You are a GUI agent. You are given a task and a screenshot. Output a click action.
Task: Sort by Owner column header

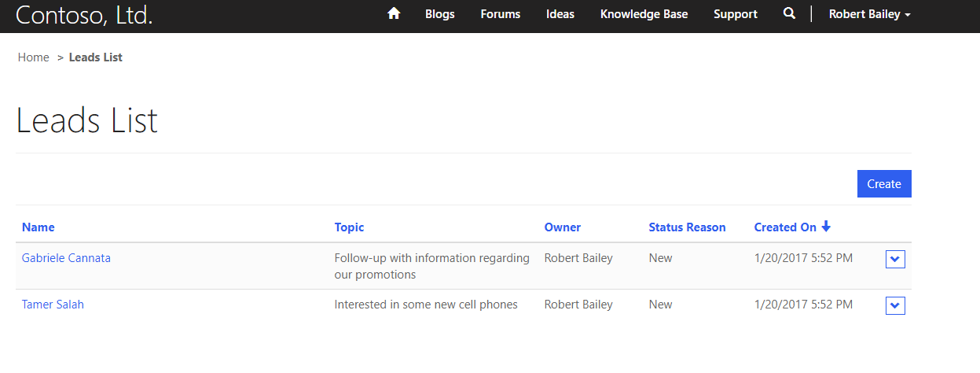562,227
